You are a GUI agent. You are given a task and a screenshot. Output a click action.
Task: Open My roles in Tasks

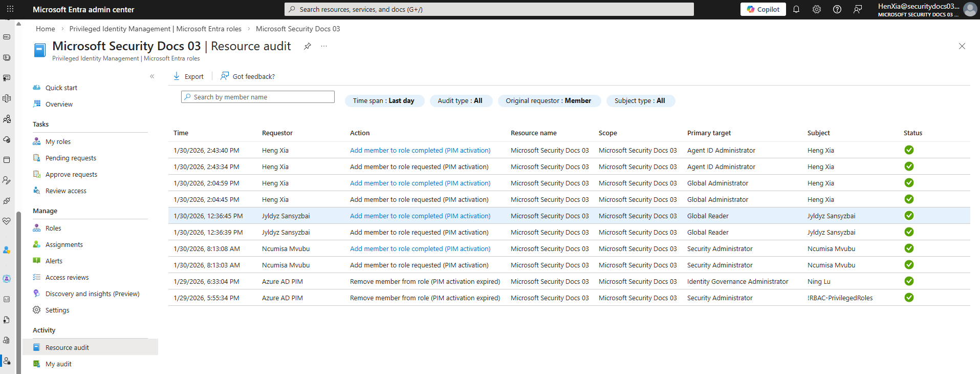(x=58, y=142)
